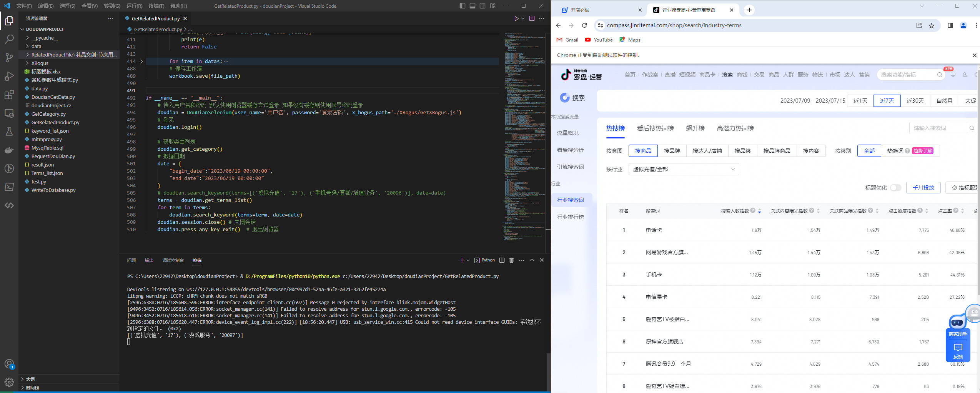Open the VS Code Search view
The width and height of the screenshot is (980, 393).
(9, 39)
